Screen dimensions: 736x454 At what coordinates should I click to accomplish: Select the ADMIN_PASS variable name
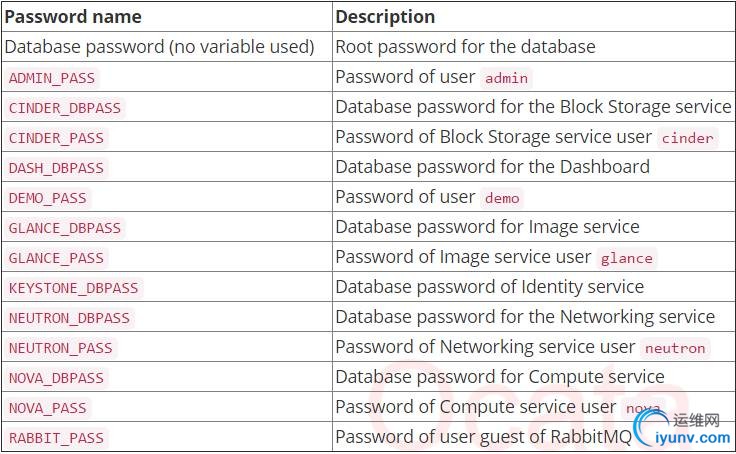[x=52, y=78]
